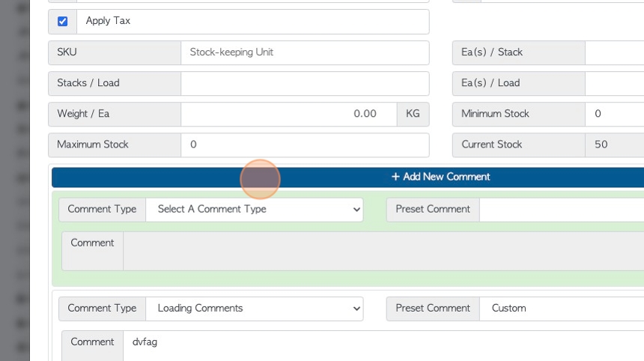Edit the Weight / Ea value field
Image resolution: width=644 pixels, height=361 pixels.
pos(289,114)
